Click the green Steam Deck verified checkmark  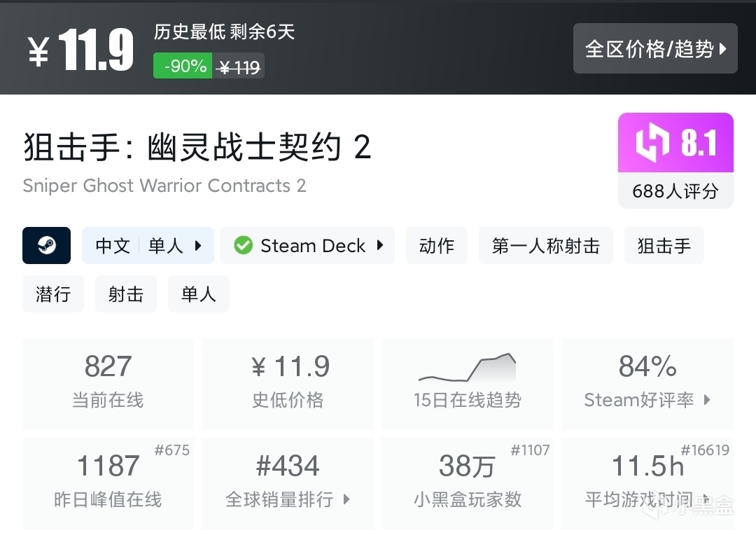tap(243, 246)
